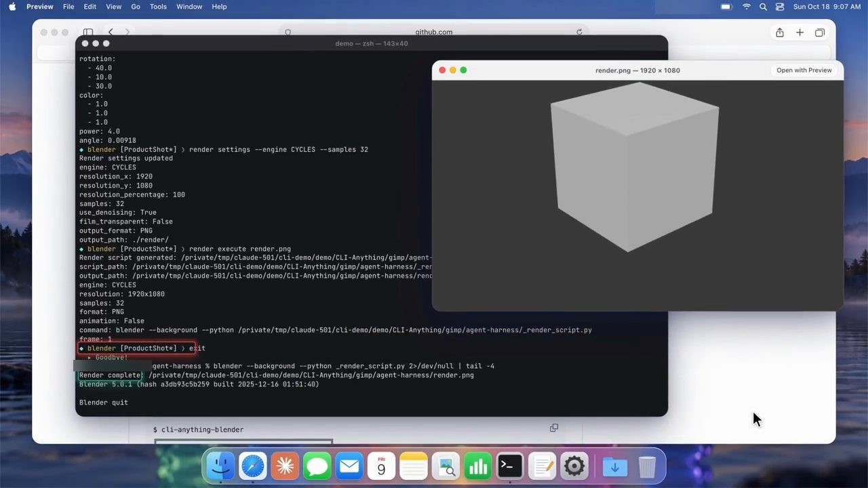
Task: Open Preview app icon in the dock
Action: (x=446, y=466)
